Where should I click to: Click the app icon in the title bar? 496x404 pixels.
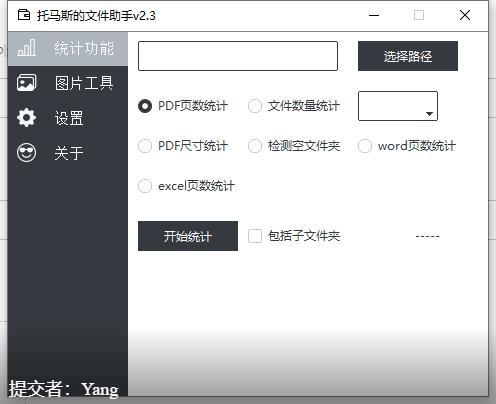click(x=24, y=15)
